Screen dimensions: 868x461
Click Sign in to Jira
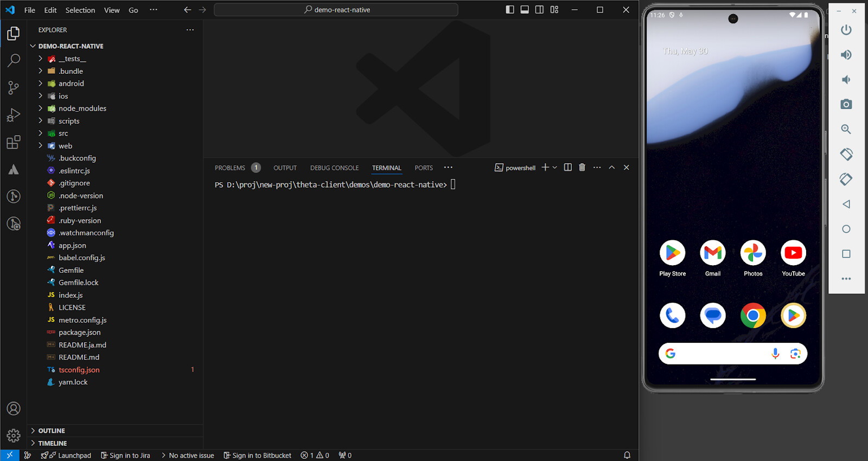point(125,456)
